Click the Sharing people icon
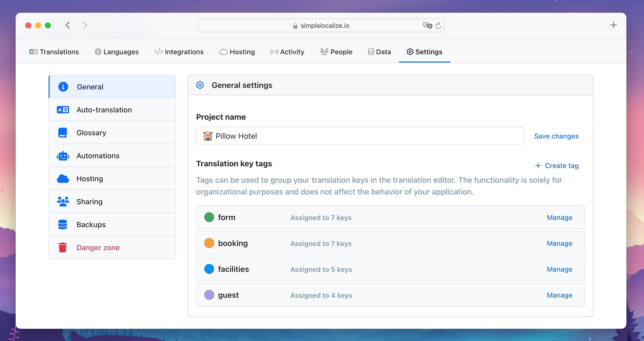The height and width of the screenshot is (341, 644). 63,201
